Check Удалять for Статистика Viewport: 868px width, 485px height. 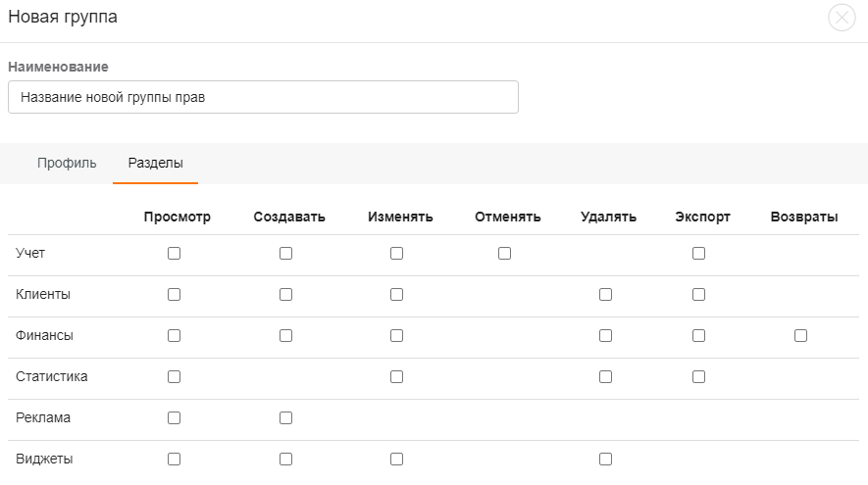[x=605, y=376]
